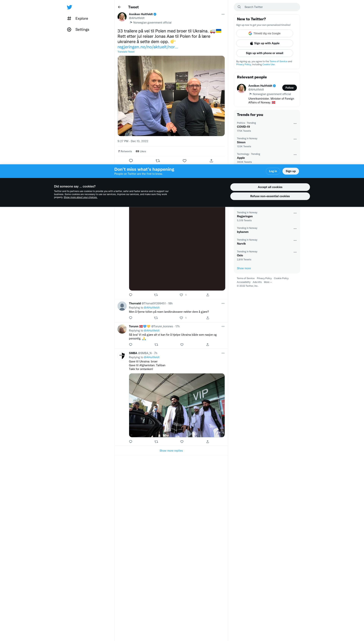Share the reply with dark image

tap(208, 295)
